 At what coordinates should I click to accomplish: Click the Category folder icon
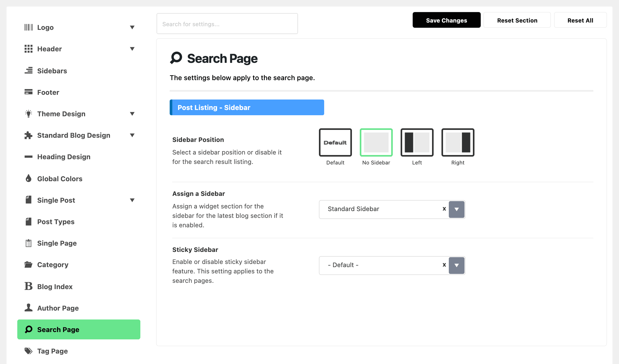pos(29,264)
